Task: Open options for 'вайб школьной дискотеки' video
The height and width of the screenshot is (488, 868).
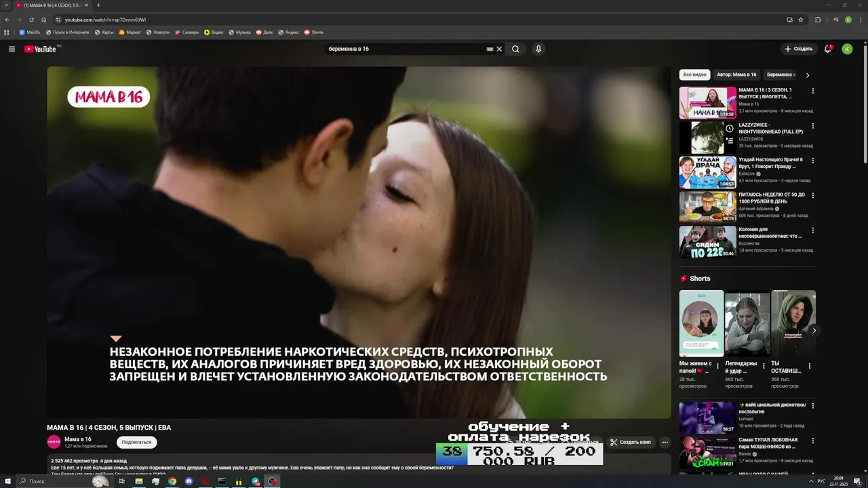Action: coord(813,405)
